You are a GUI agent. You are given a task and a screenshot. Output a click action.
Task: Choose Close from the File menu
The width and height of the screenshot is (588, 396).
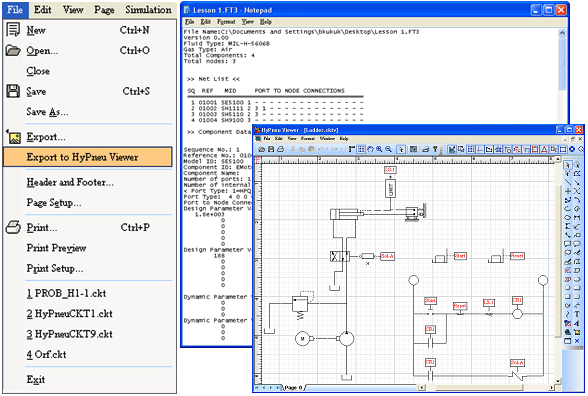(x=38, y=71)
